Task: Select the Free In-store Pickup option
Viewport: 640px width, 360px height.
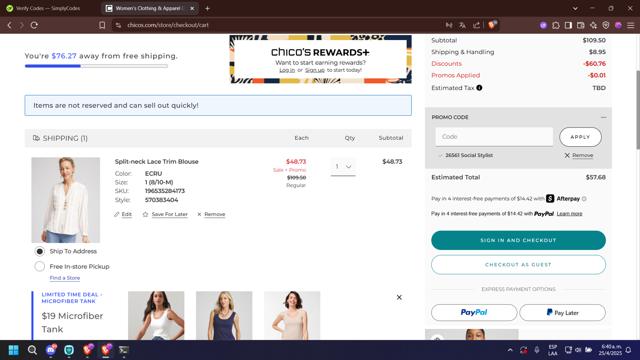Action: tap(40, 266)
